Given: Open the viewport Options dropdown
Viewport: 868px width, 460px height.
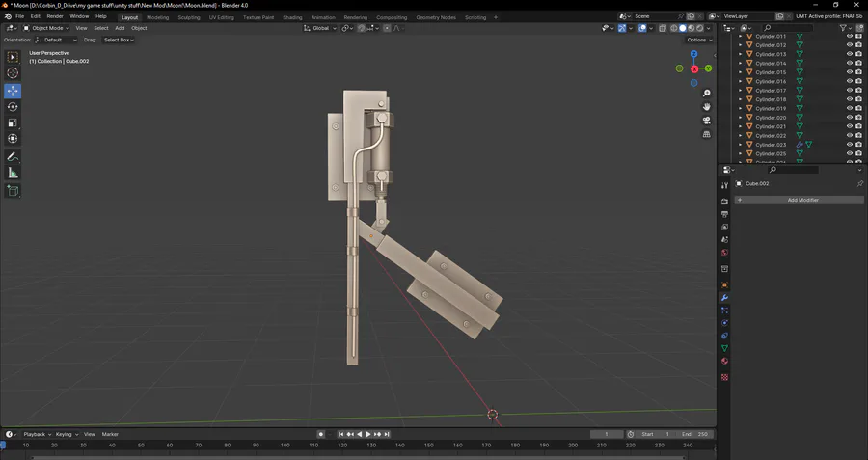Looking at the screenshot, I should (x=699, y=40).
